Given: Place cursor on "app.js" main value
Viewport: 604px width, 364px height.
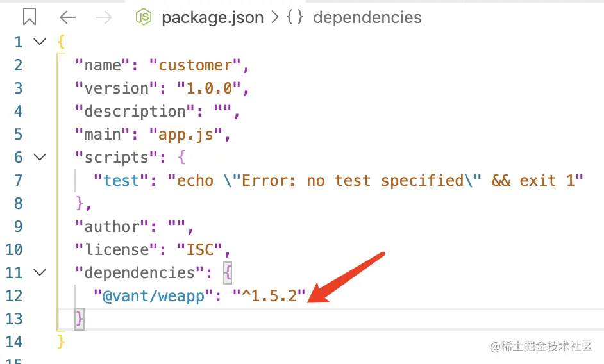Looking at the screenshot, I should pyautogui.click(x=185, y=134).
